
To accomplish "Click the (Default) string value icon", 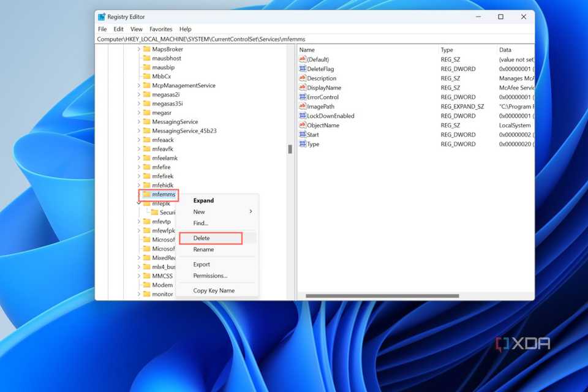I will tap(303, 59).
